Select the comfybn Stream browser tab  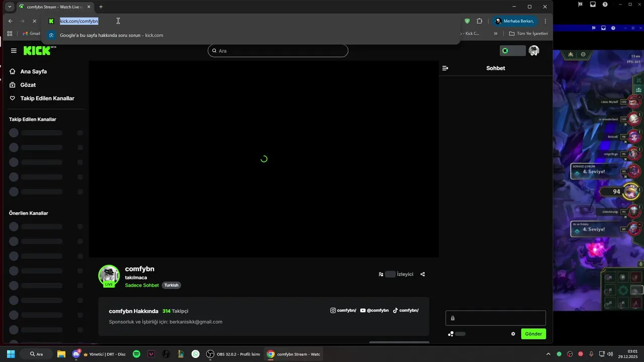(x=55, y=7)
